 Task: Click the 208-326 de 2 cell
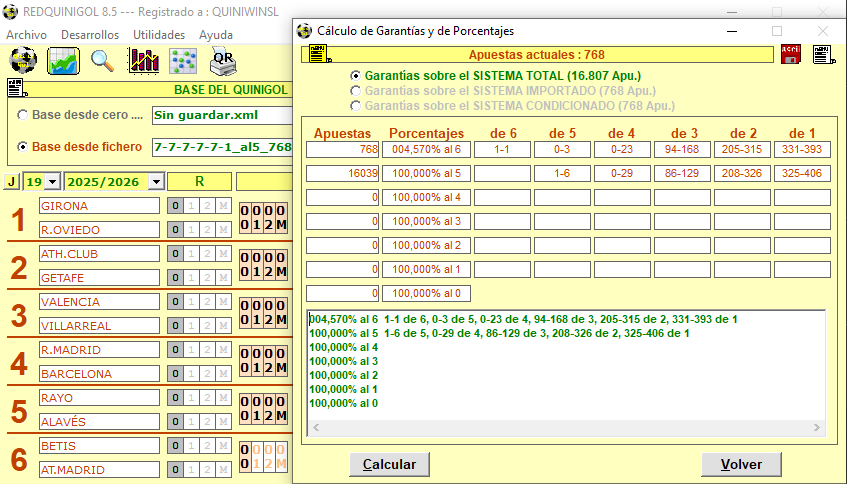[742, 173]
